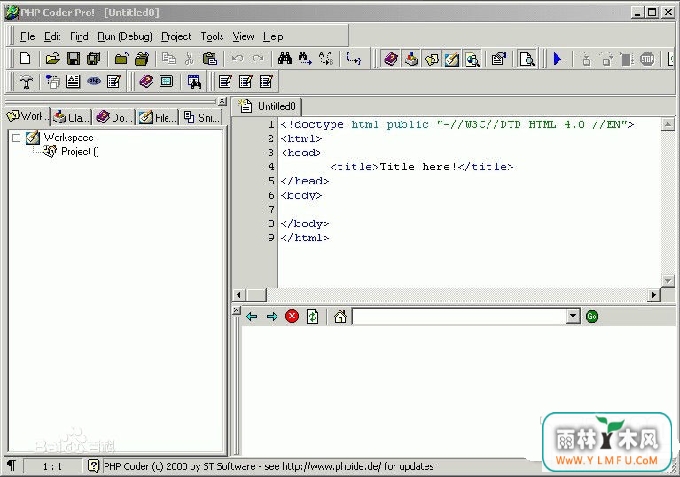The image size is (680, 477).
Task: Click the Stop sign debug icon
Action: (x=647, y=59)
